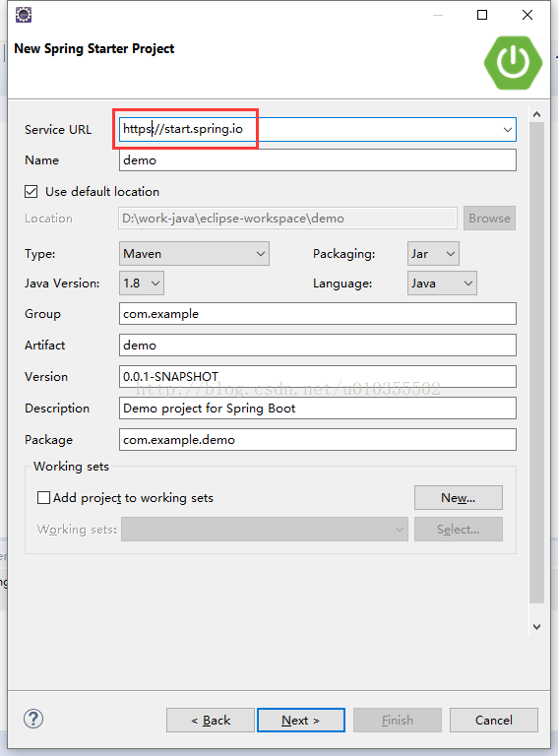Click the Package field com.example.demo

318,440
